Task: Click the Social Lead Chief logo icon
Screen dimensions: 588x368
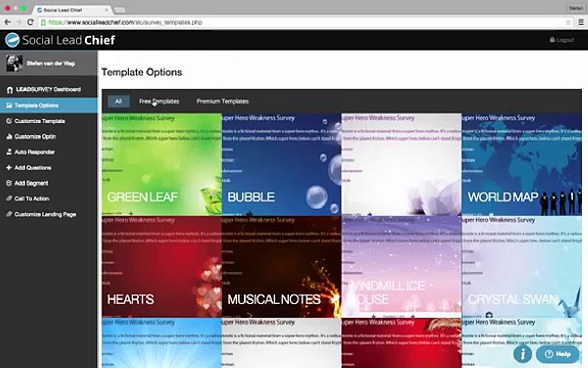Action: (x=12, y=40)
